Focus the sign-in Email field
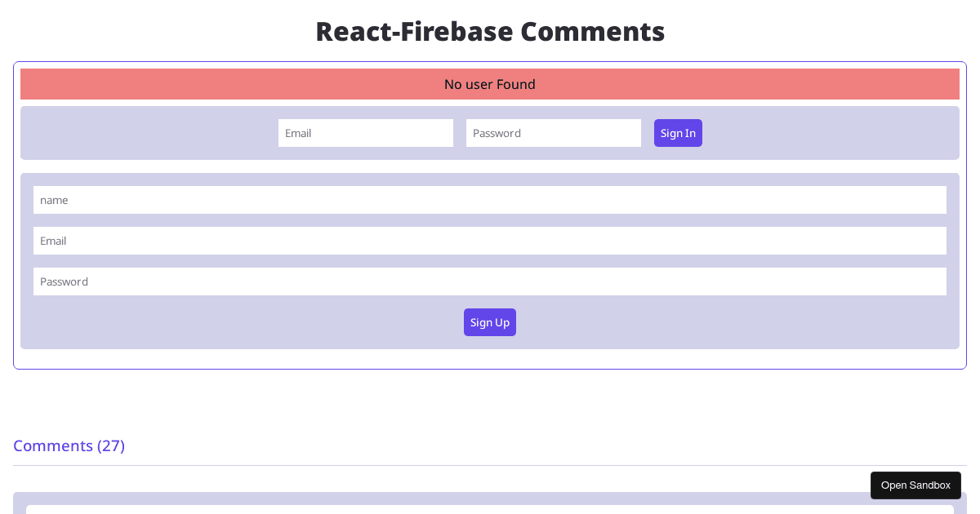The image size is (980, 514). 366,133
